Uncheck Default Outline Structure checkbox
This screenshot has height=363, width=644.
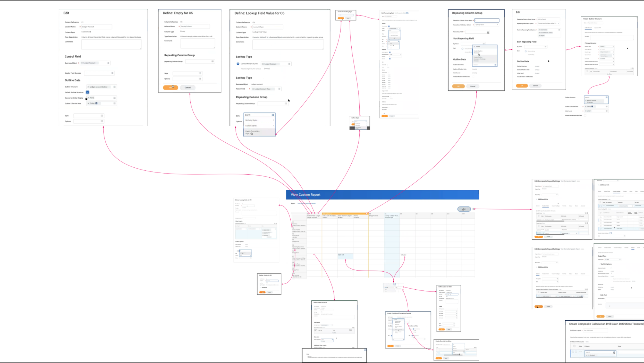click(x=88, y=92)
